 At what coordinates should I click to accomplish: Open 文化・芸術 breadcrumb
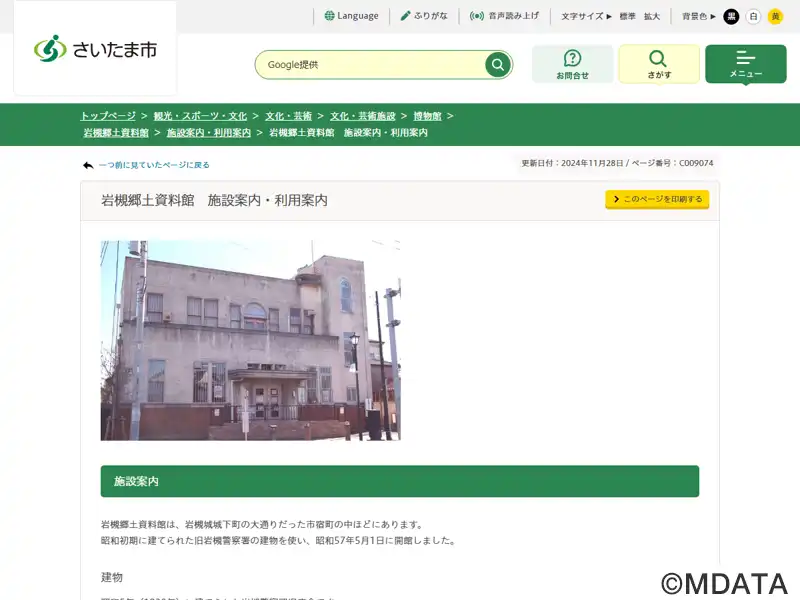point(288,116)
